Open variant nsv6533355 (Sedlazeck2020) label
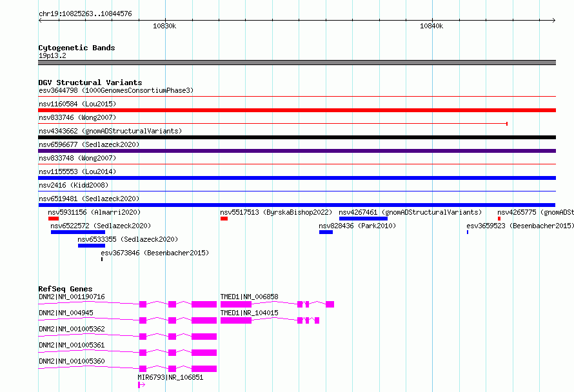The height and width of the screenshot is (392, 574). pyautogui.click(x=128, y=239)
